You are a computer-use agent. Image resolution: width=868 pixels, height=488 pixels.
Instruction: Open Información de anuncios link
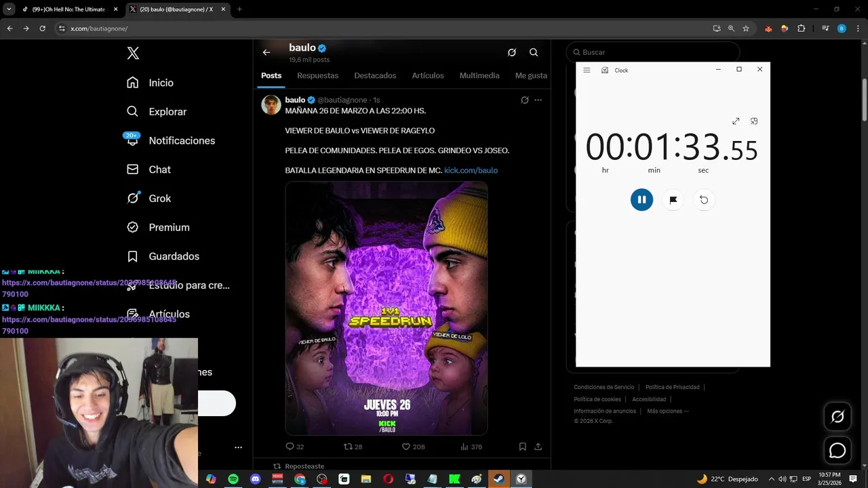[x=605, y=411]
